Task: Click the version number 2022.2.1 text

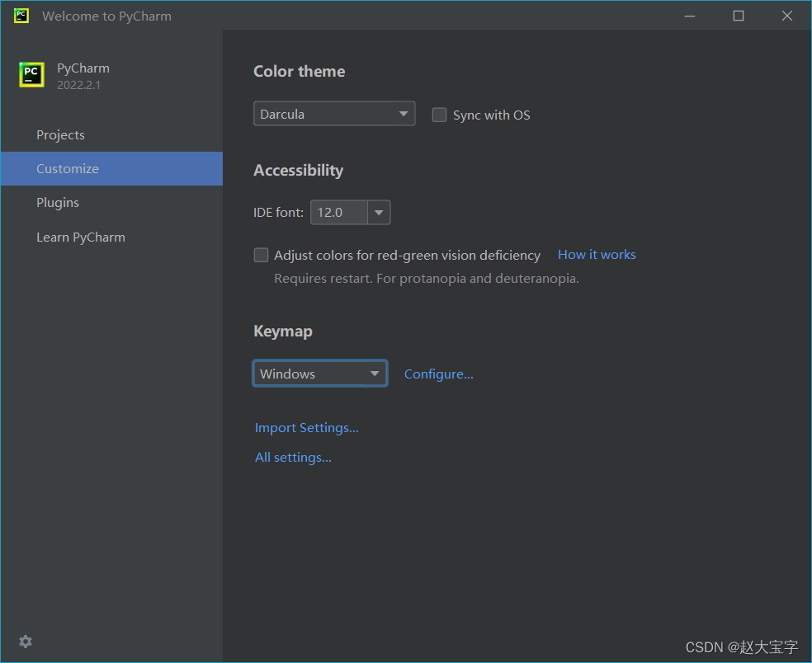Action: click(79, 84)
